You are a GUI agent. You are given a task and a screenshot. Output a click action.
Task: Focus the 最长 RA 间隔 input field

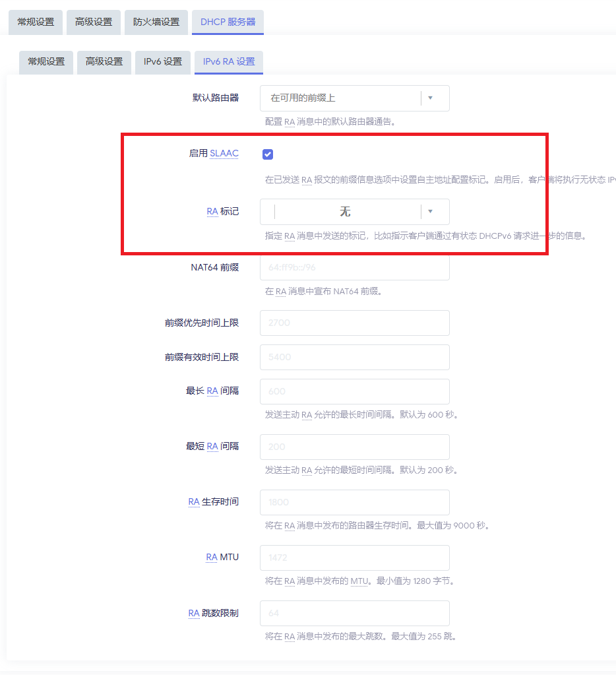354,391
